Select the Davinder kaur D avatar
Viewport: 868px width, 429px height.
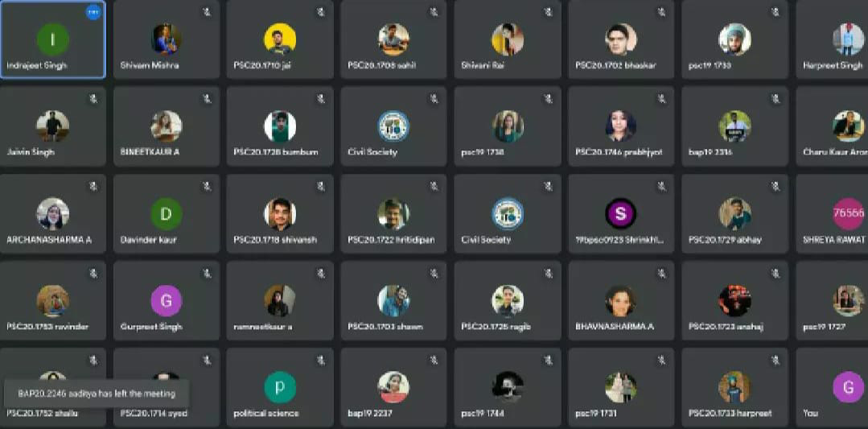tap(166, 213)
